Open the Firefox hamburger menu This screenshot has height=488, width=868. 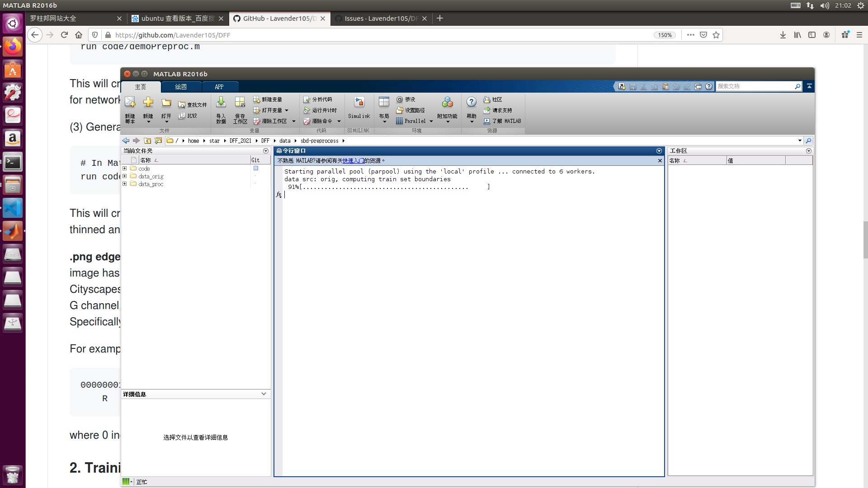point(859,35)
